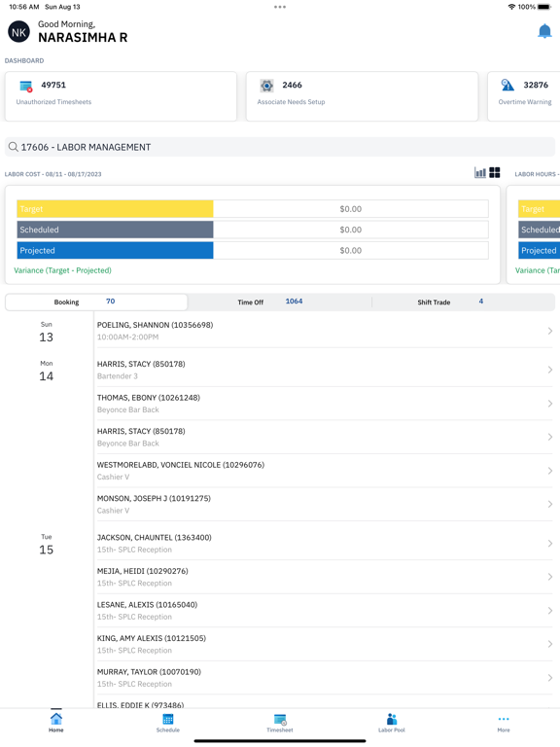Click the Projected $0.00 value
560x747 pixels.
tap(350, 250)
